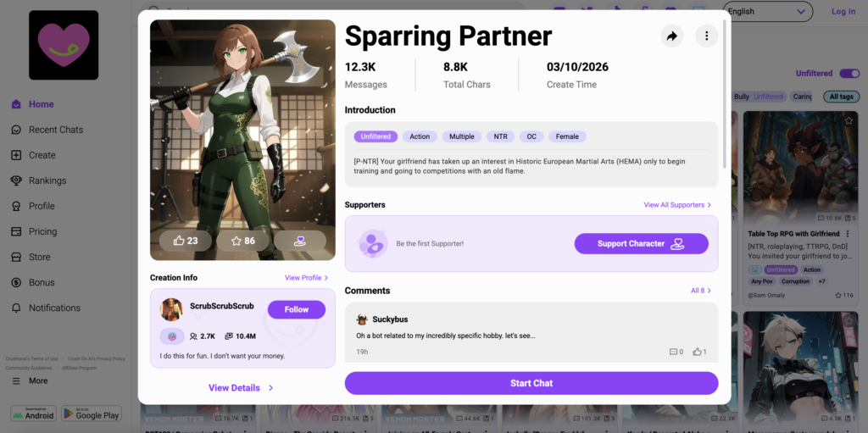Favorite the character with star 86
Screen dimensions: 868x433
242,241
